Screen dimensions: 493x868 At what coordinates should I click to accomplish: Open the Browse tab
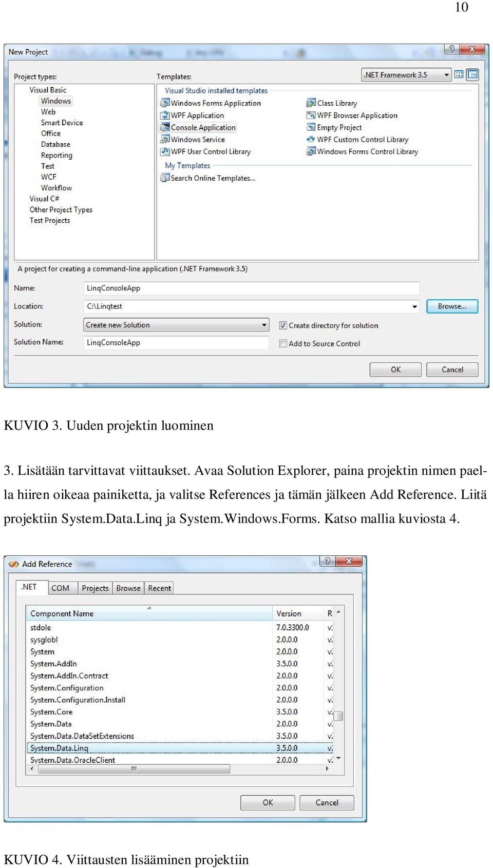[128, 588]
